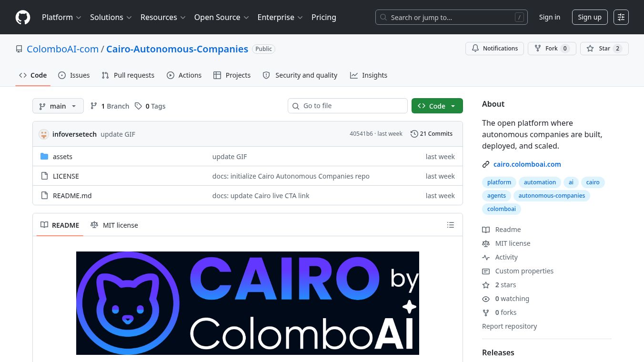
Task: Expand the Resources menu
Action: (x=163, y=17)
